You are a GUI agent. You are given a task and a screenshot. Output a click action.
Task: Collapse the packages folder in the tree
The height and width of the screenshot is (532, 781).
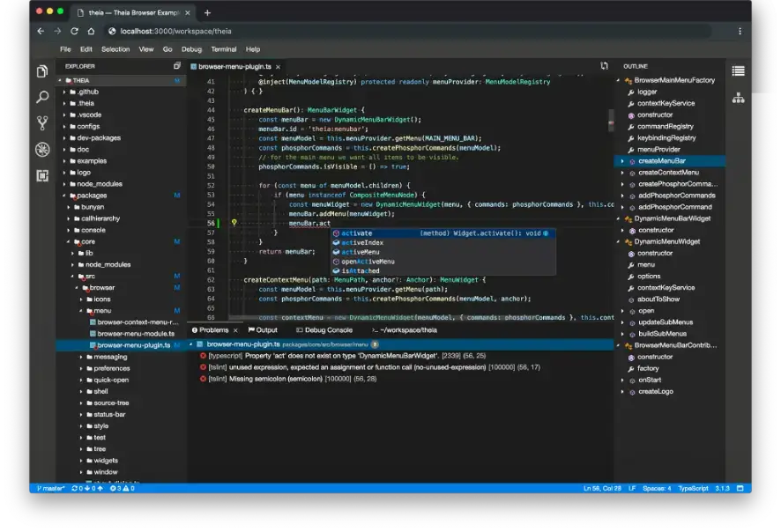coord(64,196)
